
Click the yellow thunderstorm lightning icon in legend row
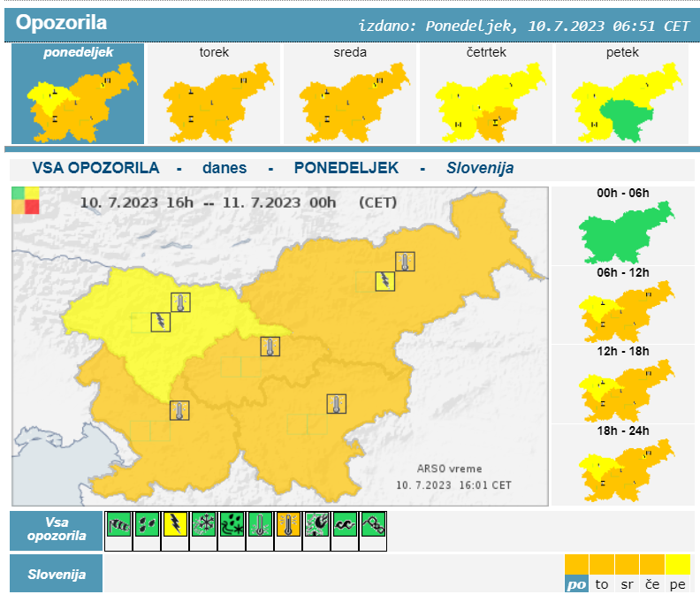[x=176, y=525]
